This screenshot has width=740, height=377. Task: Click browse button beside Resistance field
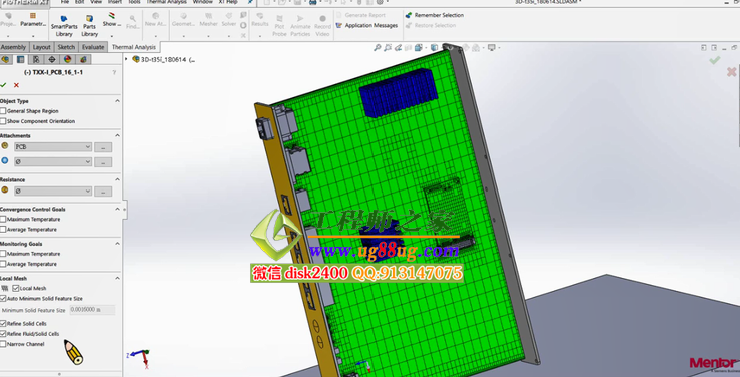click(x=103, y=191)
